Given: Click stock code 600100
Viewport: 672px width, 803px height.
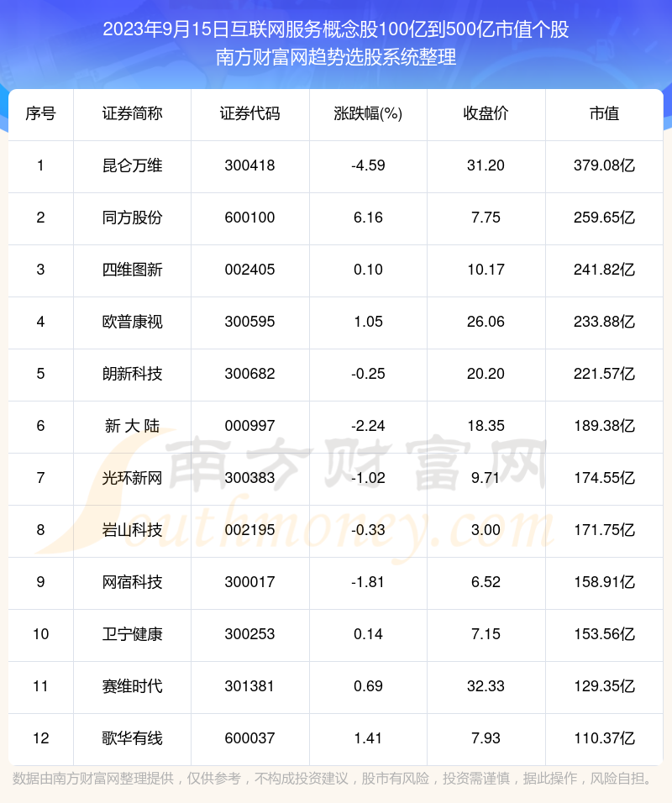Looking at the screenshot, I should pos(250,218).
